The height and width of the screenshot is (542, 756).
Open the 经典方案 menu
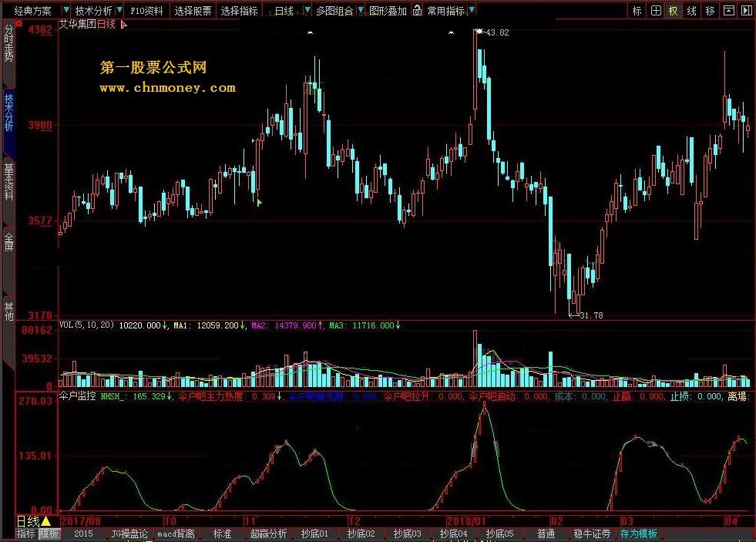click(33, 11)
